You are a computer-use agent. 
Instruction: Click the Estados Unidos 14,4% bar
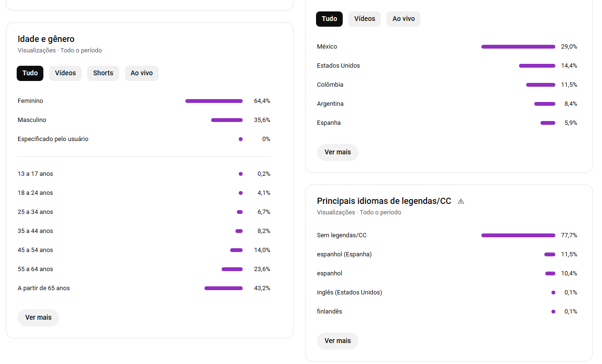[537, 66]
